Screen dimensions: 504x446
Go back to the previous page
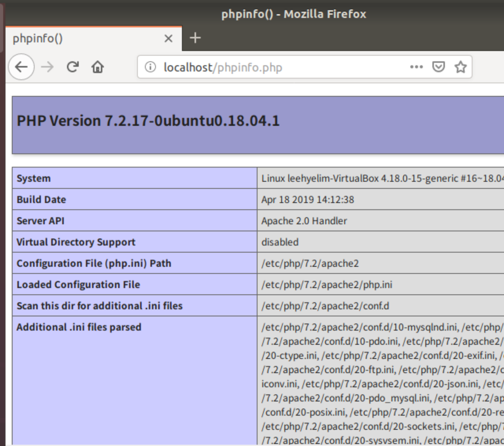click(x=21, y=67)
